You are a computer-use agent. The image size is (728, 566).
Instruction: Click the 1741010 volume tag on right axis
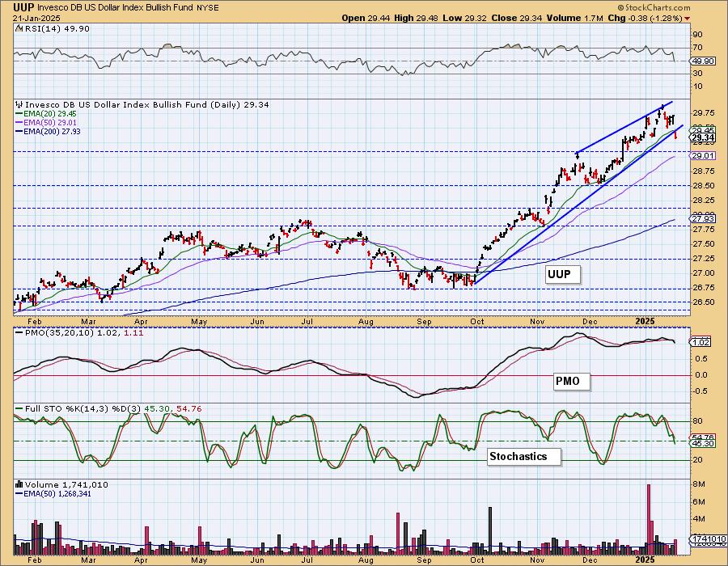[709, 539]
